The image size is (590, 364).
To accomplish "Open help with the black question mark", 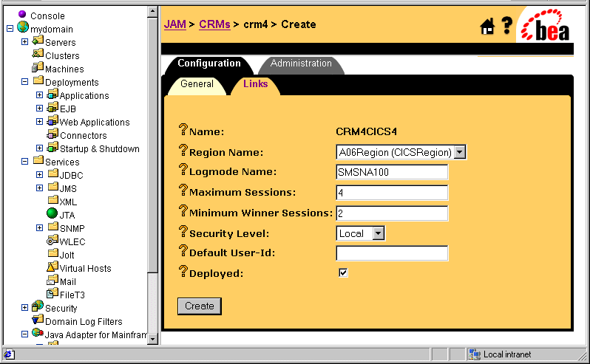I will [x=507, y=26].
